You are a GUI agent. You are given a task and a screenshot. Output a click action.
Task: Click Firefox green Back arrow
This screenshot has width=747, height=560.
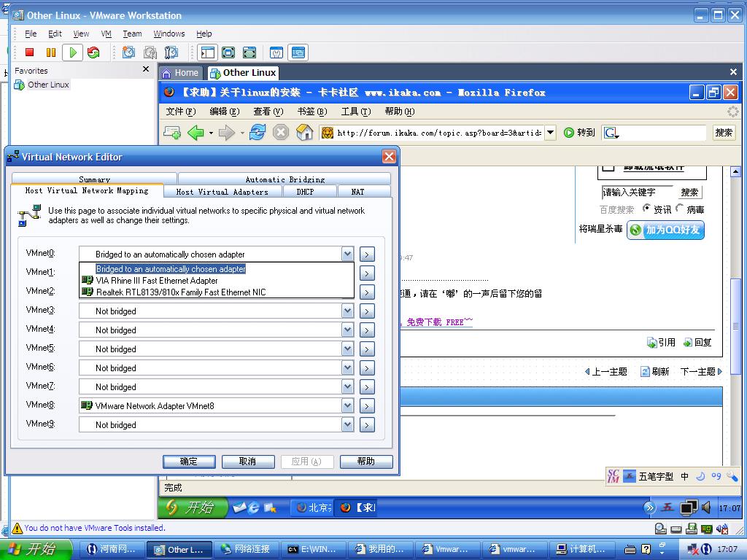click(x=196, y=133)
